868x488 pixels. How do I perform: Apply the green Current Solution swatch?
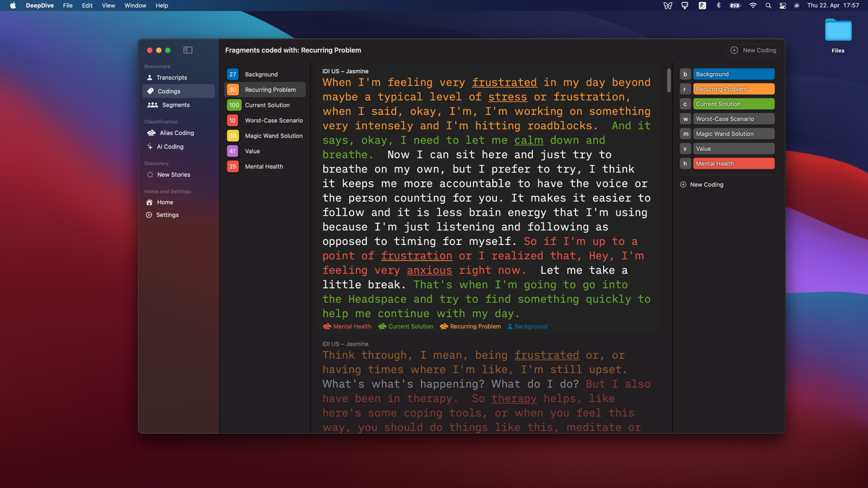point(733,104)
